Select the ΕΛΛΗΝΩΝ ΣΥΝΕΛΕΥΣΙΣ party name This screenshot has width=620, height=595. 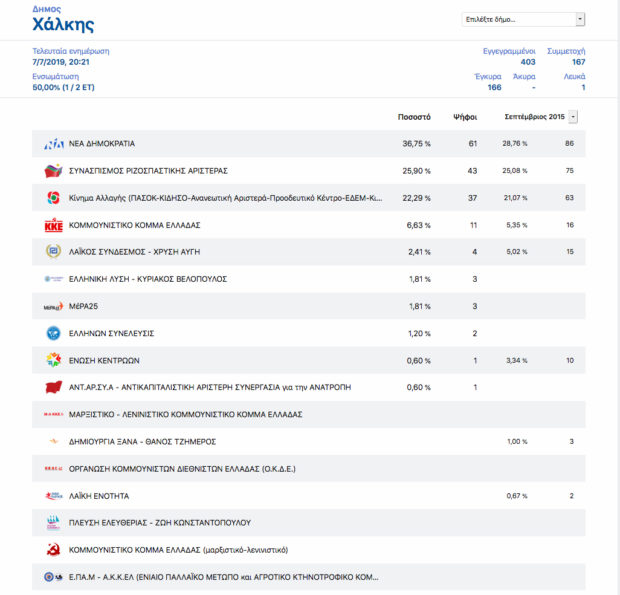(x=112, y=333)
